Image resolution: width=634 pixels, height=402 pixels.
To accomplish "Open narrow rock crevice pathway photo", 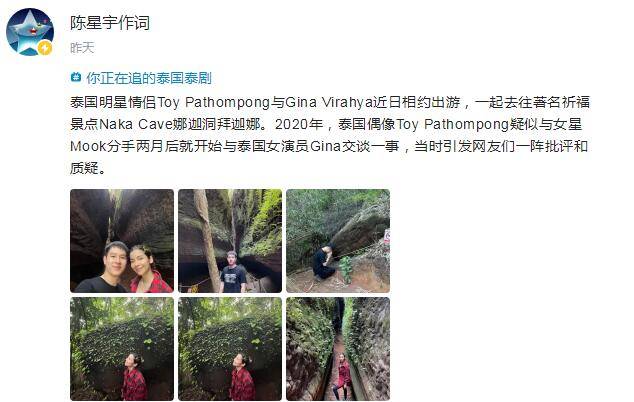I will 338,349.
